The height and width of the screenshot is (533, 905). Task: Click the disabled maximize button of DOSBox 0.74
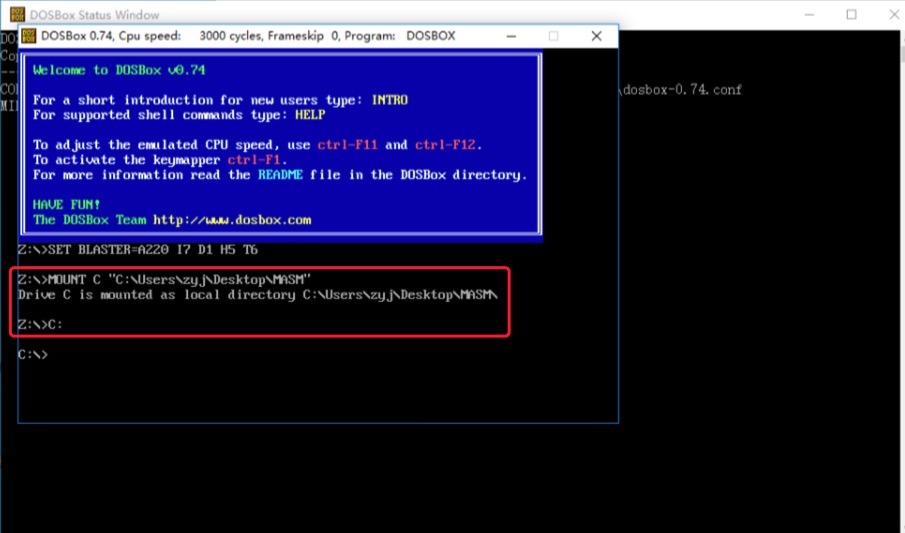coord(554,36)
